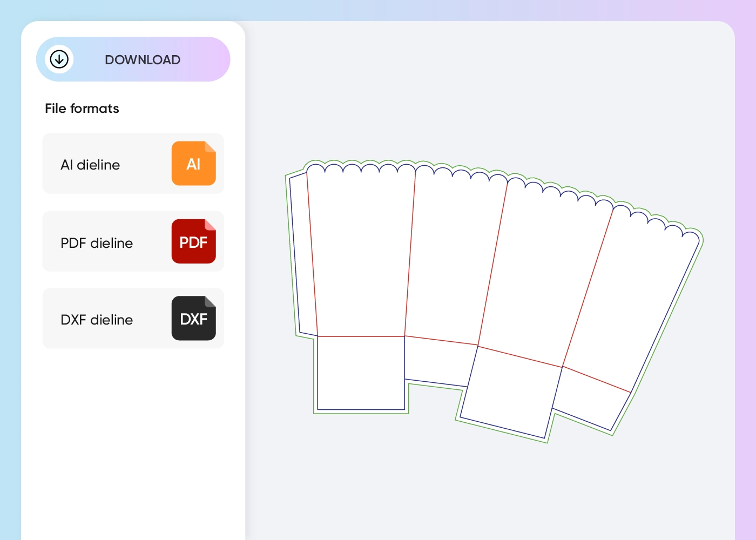
Task: Click the download arrow inside the gradient button
Action: click(59, 59)
